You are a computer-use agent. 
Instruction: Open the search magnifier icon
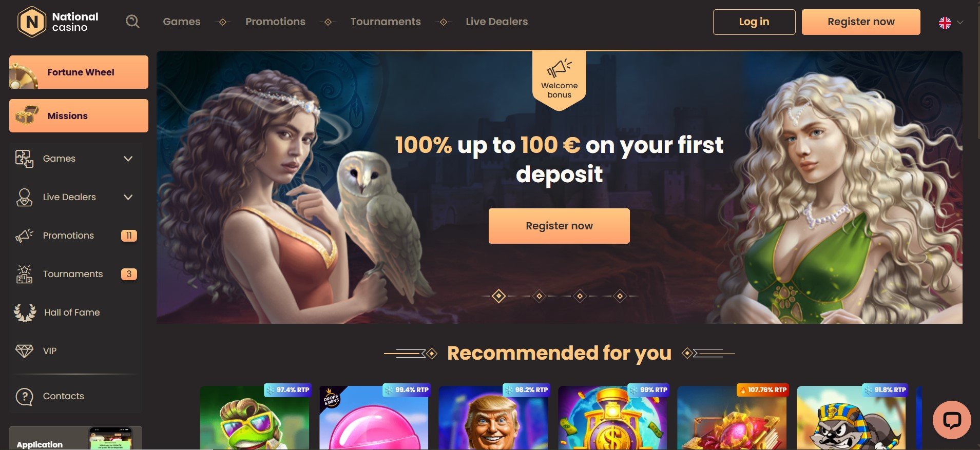tap(132, 22)
